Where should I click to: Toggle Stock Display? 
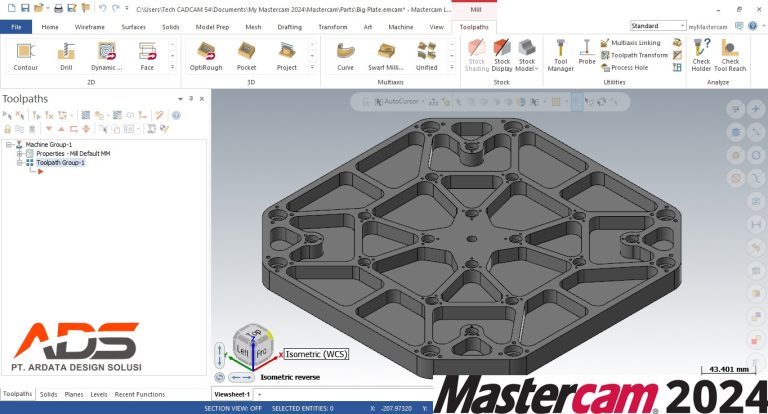coord(502,56)
